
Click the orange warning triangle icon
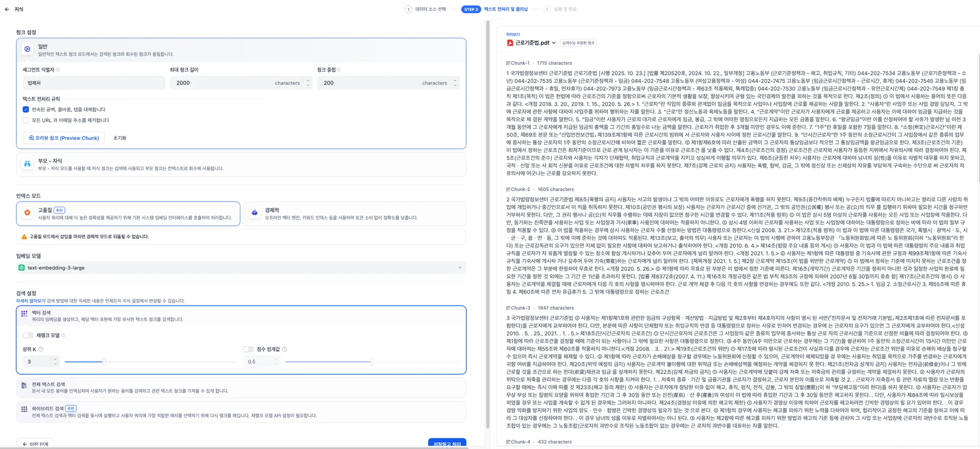click(x=24, y=237)
